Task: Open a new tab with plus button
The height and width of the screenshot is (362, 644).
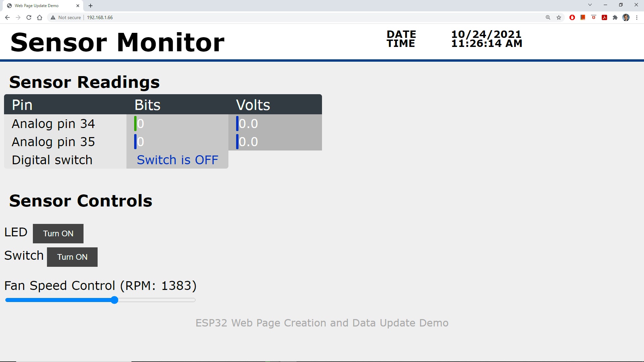Action: tap(91, 6)
